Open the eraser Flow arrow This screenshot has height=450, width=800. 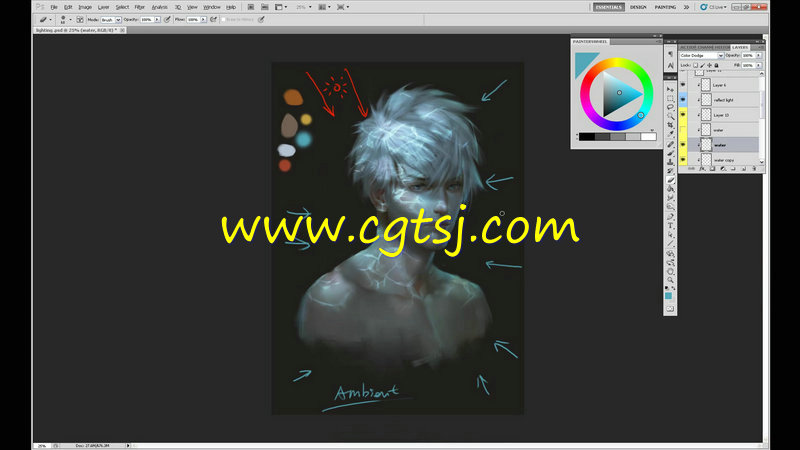coord(203,19)
